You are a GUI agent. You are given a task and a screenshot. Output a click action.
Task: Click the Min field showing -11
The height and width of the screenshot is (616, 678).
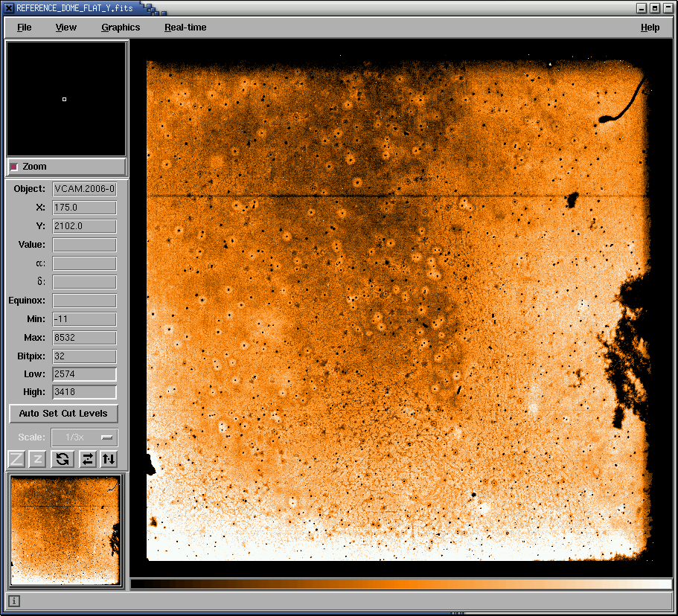[x=84, y=319]
